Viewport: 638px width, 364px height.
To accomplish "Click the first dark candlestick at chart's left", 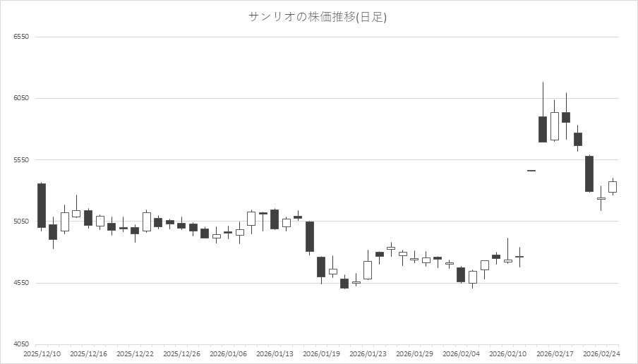I will point(42,205).
